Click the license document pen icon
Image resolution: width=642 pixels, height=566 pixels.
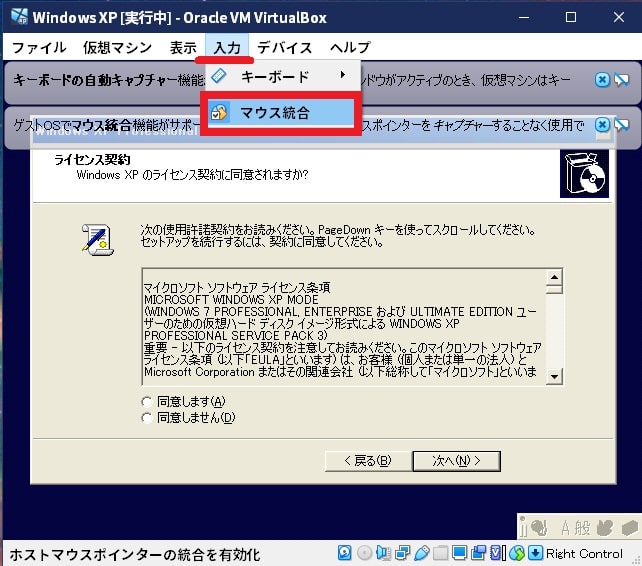(x=97, y=240)
